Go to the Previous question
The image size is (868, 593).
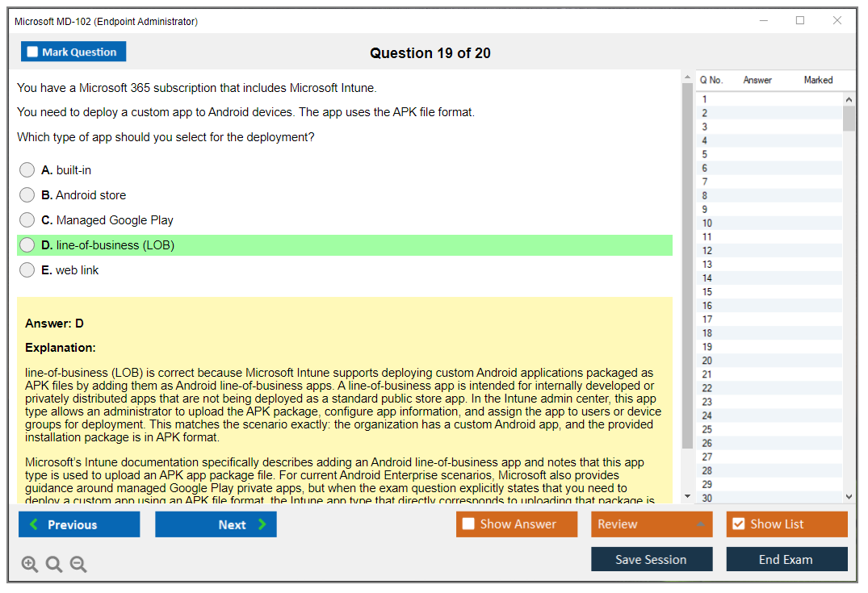pos(79,524)
